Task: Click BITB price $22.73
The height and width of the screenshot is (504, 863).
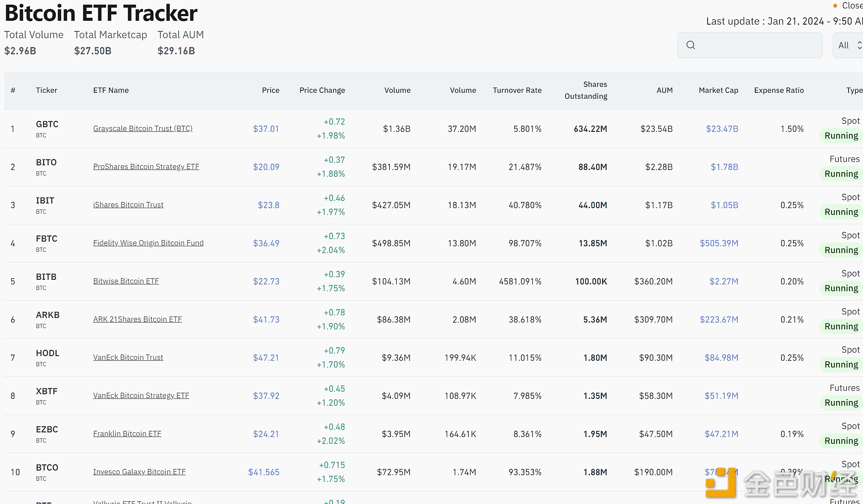Action: click(x=266, y=281)
